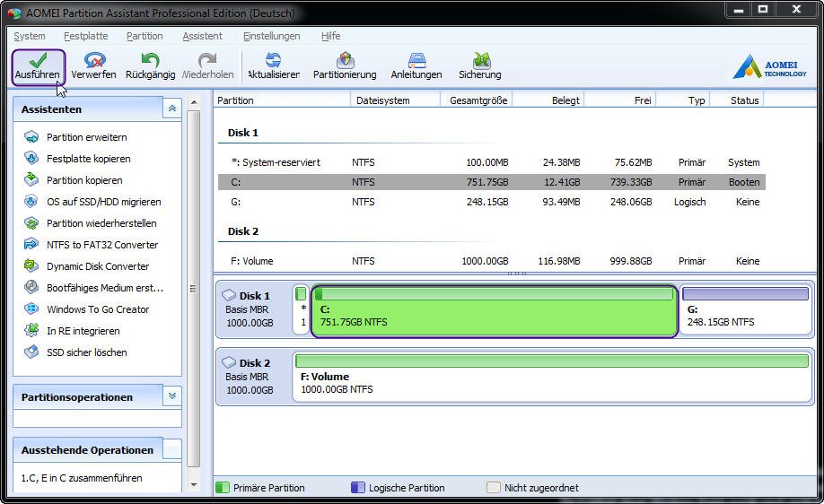Click the sidebar scrollbar down arrow
824x504 pixels.
coord(194,484)
